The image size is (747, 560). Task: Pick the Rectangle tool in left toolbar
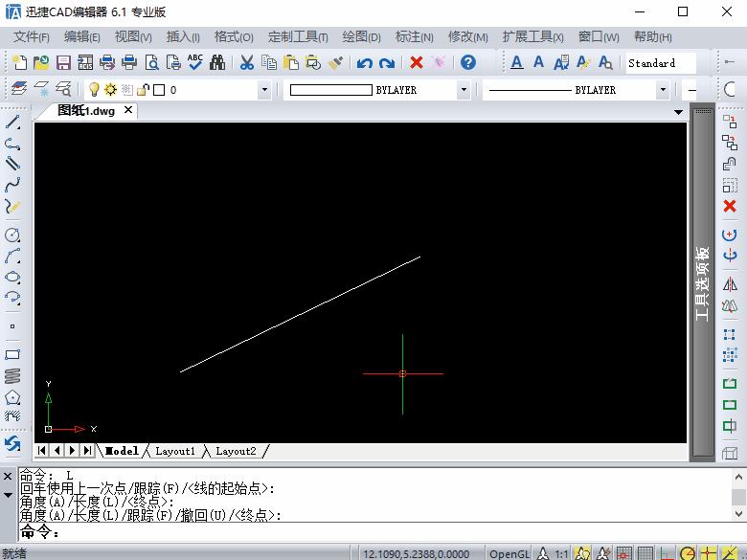12,354
